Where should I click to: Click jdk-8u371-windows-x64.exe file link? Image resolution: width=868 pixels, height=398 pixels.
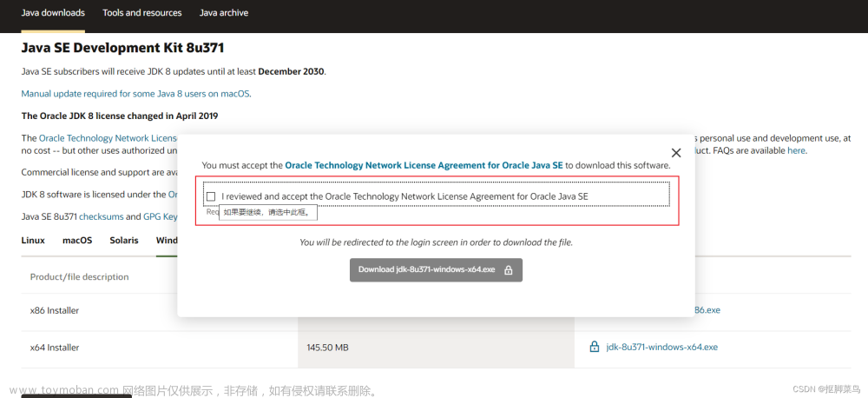click(662, 347)
